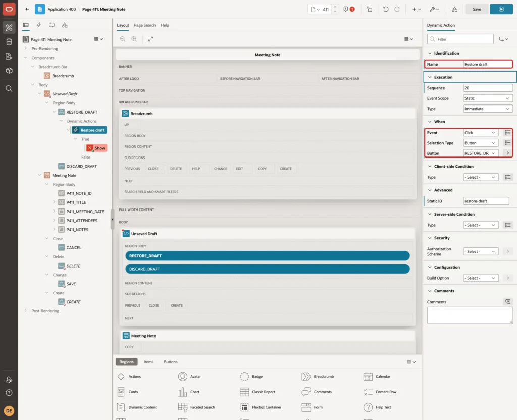The height and width of the screenshot is (420, 517).
Task: Open the Selection Type dropdown
Action: pyautogui.click(x=481, y=143)
